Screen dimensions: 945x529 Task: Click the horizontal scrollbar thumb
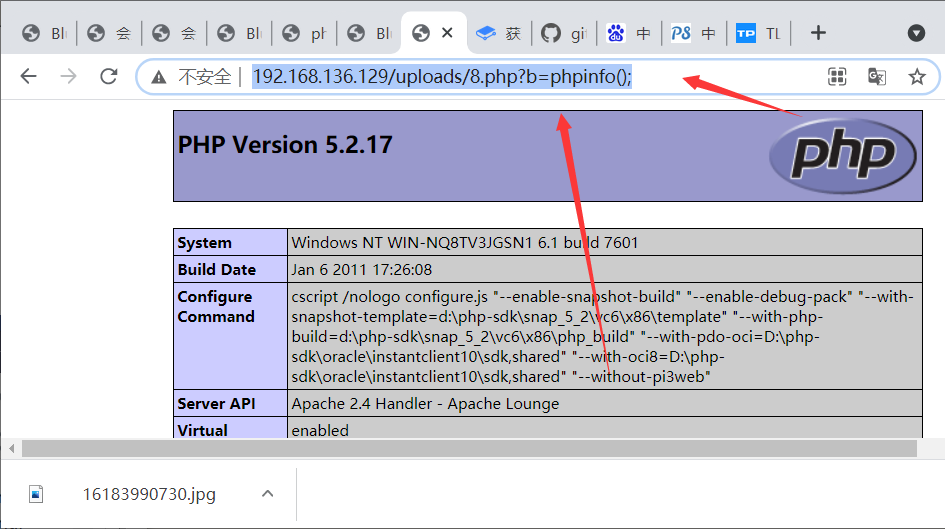tap(469, 448)
